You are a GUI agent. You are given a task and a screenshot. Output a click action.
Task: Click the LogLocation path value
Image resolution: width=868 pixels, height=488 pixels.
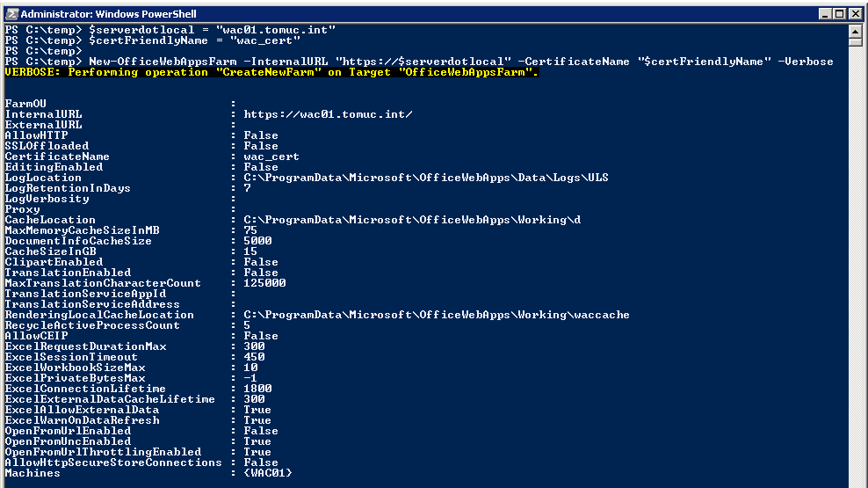(x=426, y=178)
